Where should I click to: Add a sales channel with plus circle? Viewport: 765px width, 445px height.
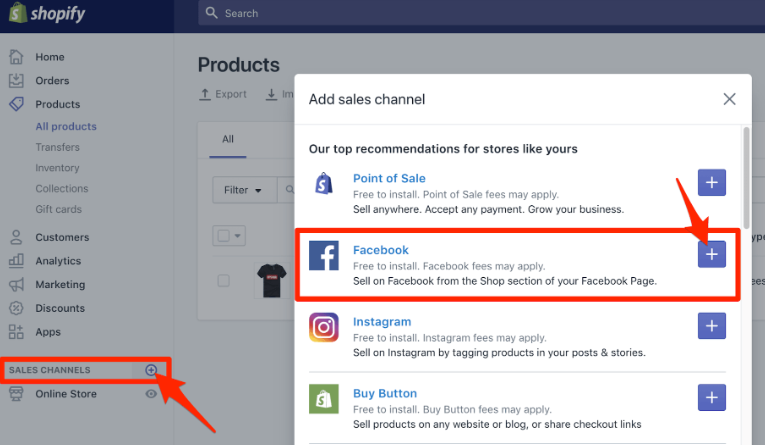click(x=151, y=370)
